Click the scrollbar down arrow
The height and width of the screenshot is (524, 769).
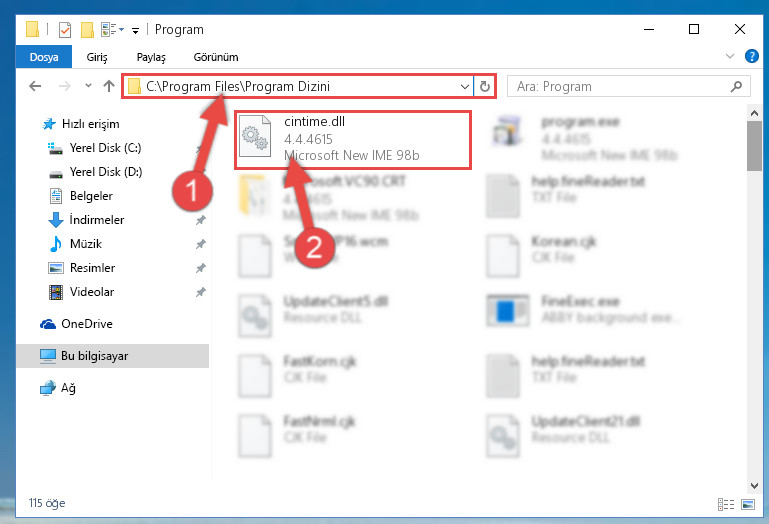(754, 486)
